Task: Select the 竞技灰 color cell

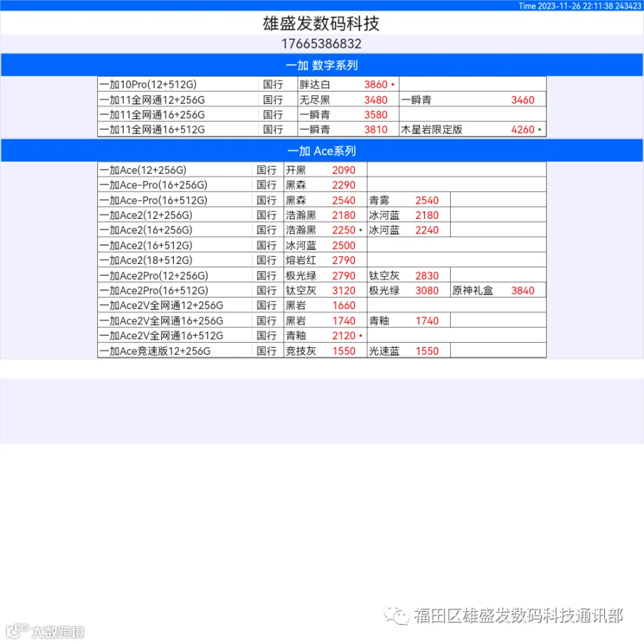Action: tap(301, 351)
